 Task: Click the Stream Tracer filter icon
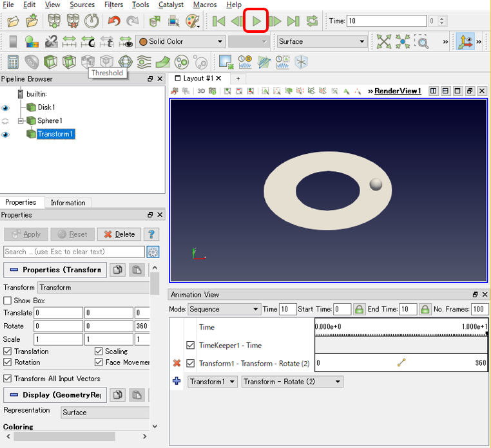pos(144,62)
